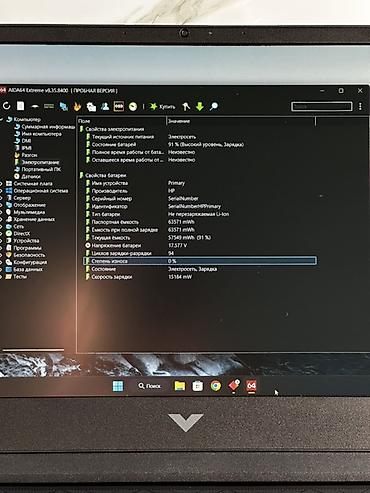Collapse the Компьютер tree branch arrow
Screen dimensions: 370x493
2,119
